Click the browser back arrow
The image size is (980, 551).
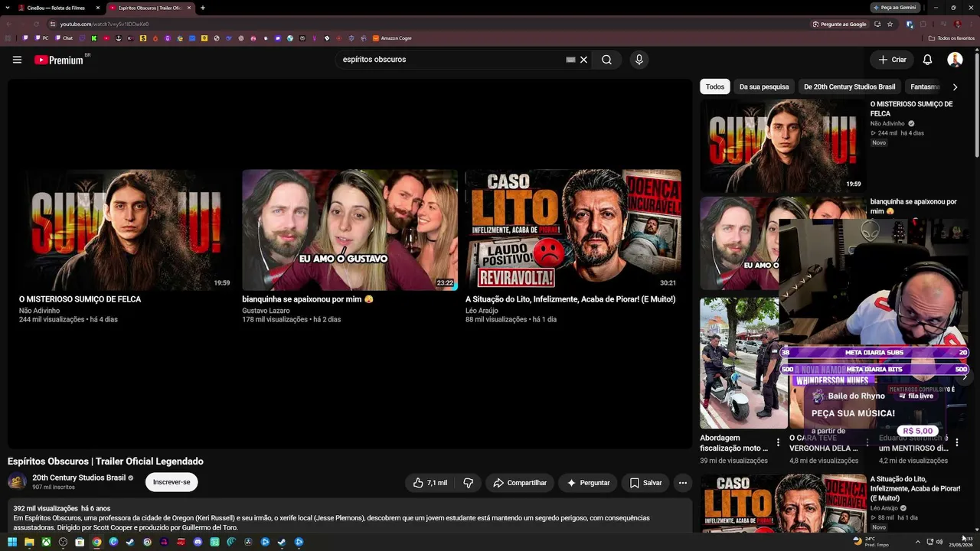pos(9,24)
